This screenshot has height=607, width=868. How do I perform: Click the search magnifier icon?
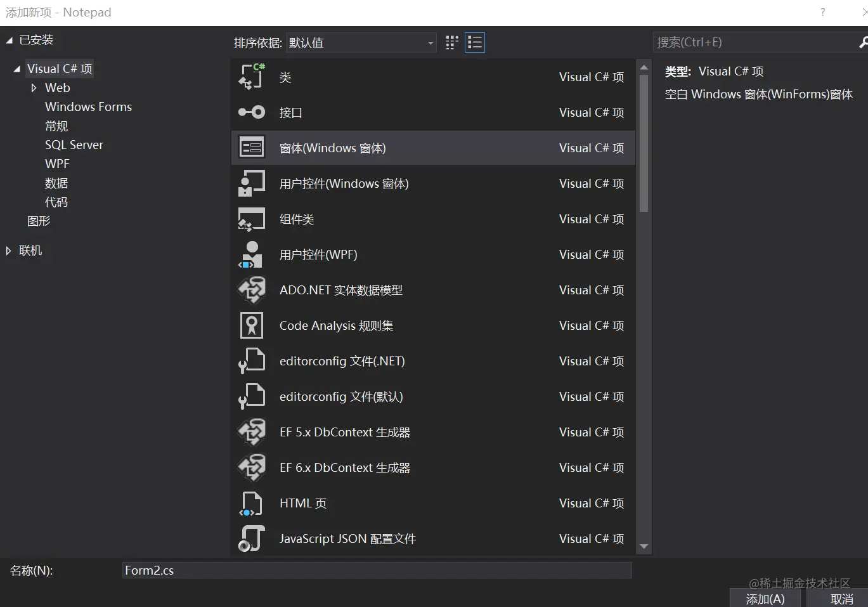pos(863,42)
